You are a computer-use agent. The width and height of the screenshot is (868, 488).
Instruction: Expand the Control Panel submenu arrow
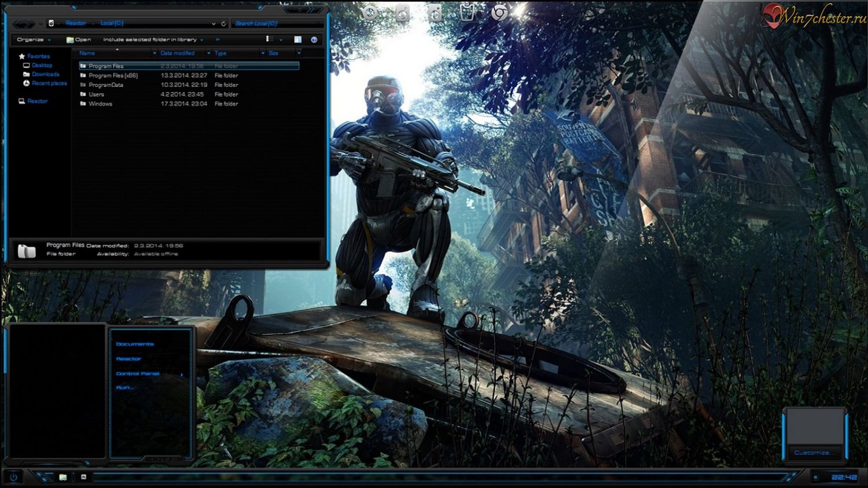pyautogui.click(x=182, y=375)
